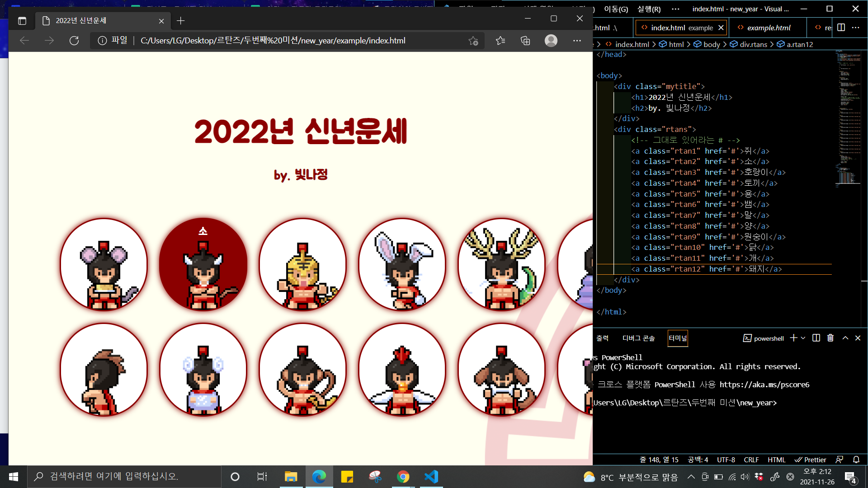Toggle Prettier formatter in status bar

[x=811, y=460]
